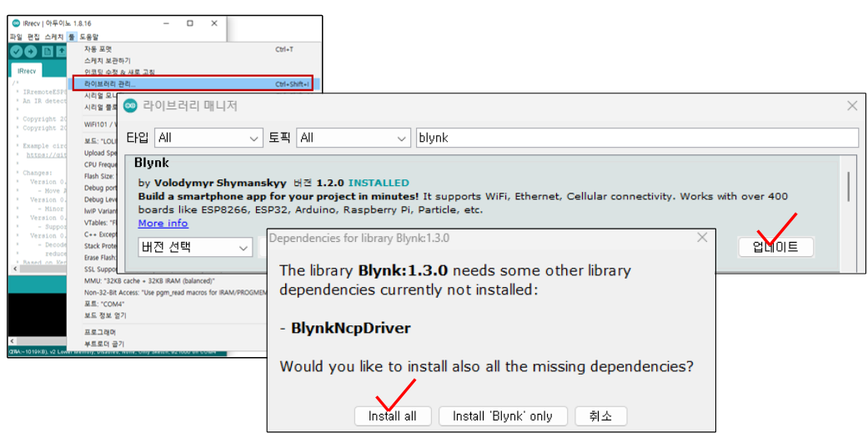This screenshot has width=868, height=433.
Task: Click the editor horizontal scrollbar left arrow
Action: [x=14, y=268]
